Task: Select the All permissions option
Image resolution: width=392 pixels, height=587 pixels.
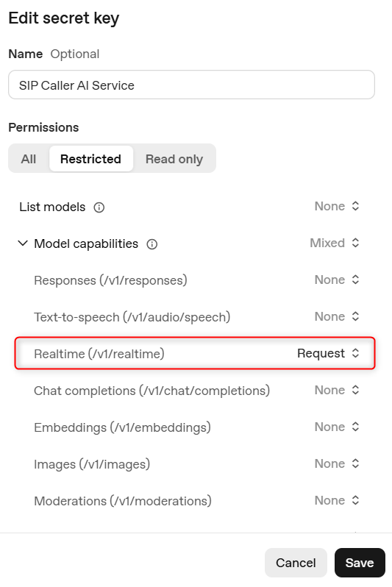Action: pyautogui.click(x=29, y=159)
